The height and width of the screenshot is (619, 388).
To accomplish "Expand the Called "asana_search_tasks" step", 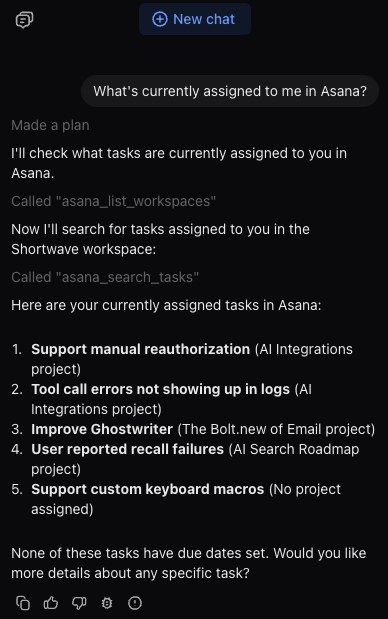I will [105, 277].
